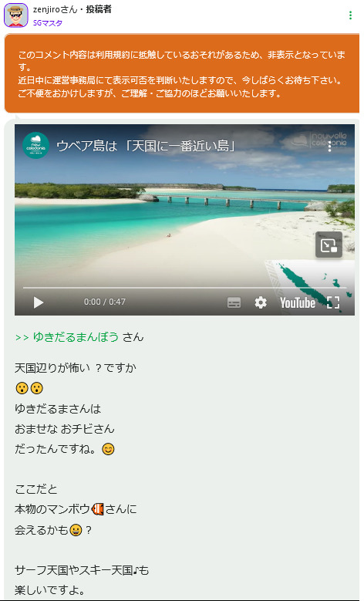Open the video on YouTube logo

click(298, 302)
